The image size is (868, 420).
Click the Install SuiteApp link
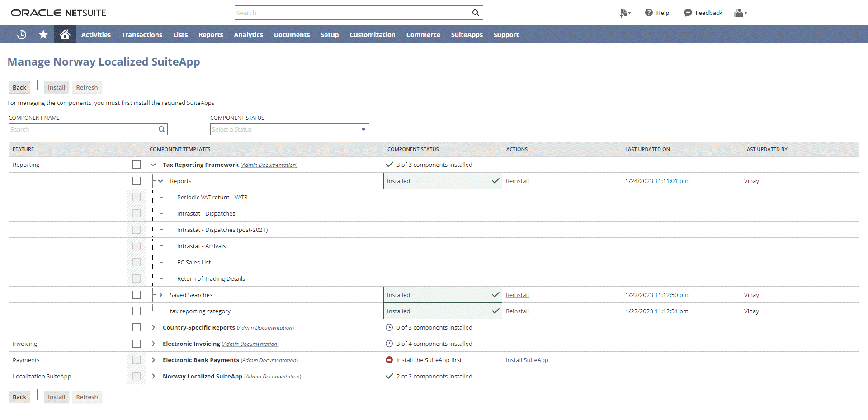tap(527, 360)
